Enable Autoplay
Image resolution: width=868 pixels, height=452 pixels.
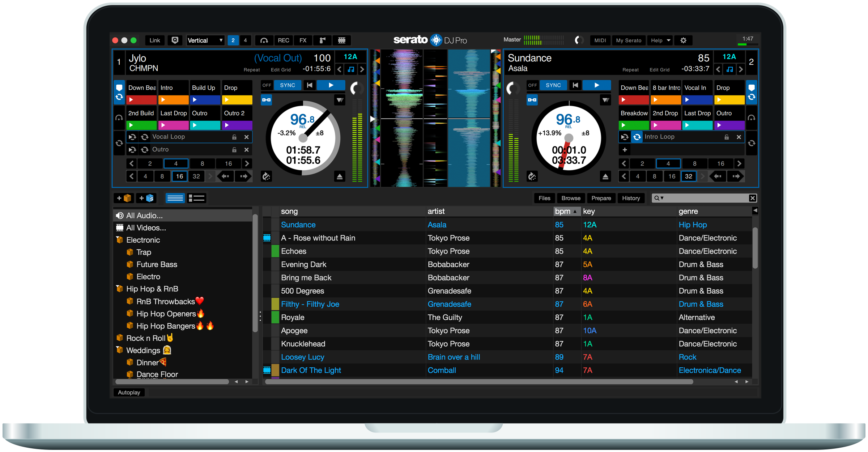[129, 392]
